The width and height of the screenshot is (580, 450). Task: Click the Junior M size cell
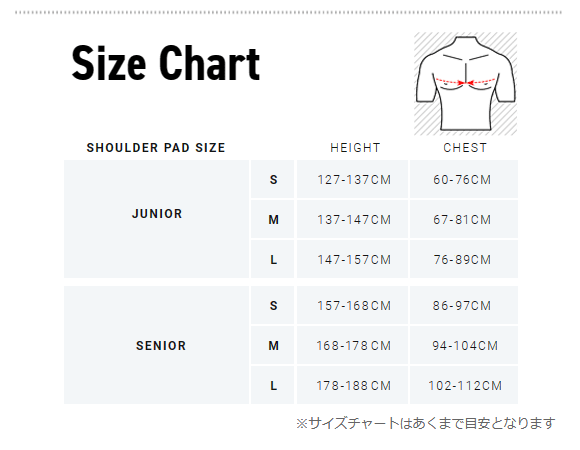273,219
